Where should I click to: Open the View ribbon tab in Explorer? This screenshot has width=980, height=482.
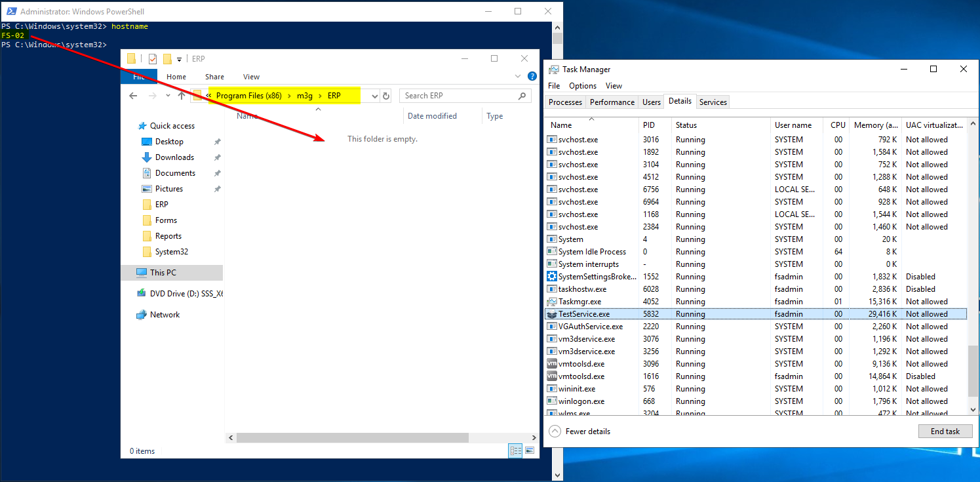pyautogui.click(x=251, y=77)
